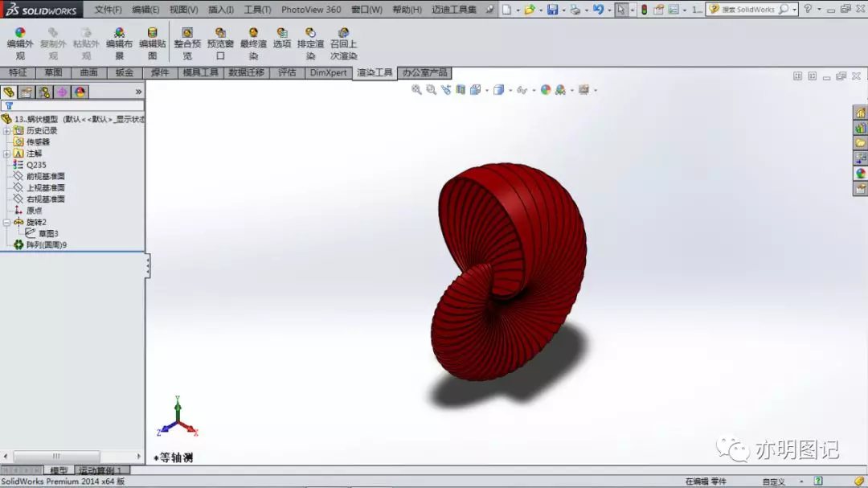The image size is (868, 488).
Task: Collapse the 旋转2 feature node
Action: pyautogui.click(x=6, y=222)
